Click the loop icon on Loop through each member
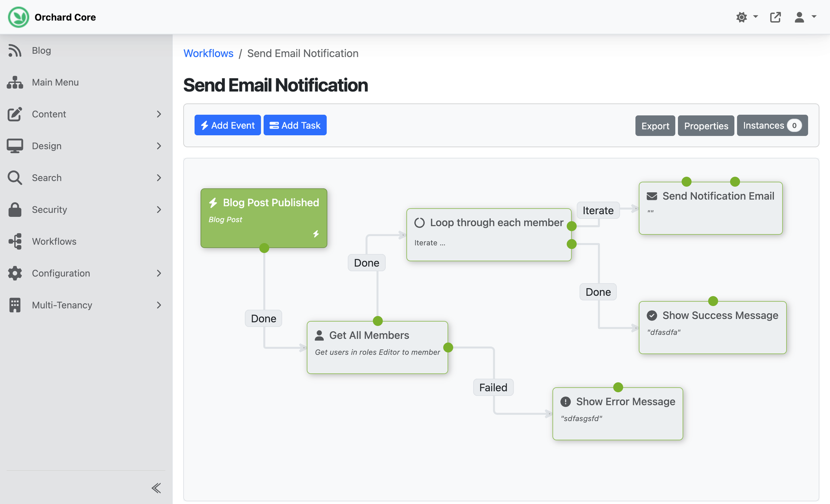 (419, 223)
